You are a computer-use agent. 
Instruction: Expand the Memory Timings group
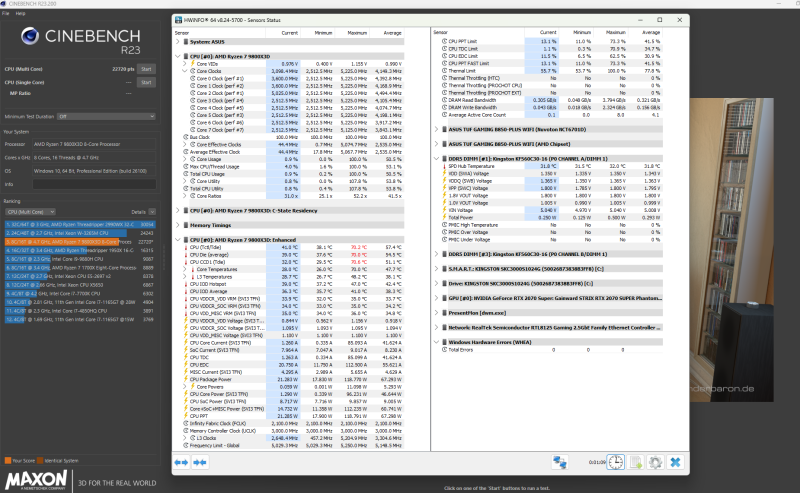(178, 225)
